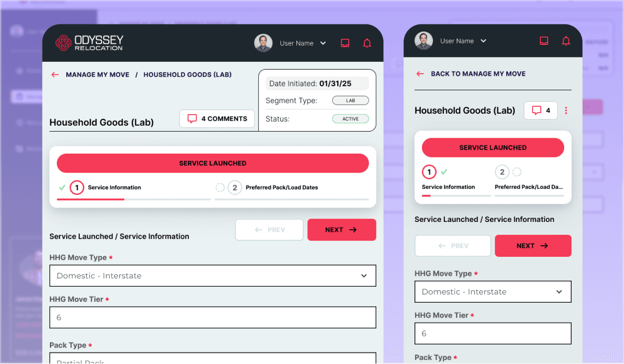
Task: Click the Service Information progress bar in mobile view
Action: click(456, 196)
